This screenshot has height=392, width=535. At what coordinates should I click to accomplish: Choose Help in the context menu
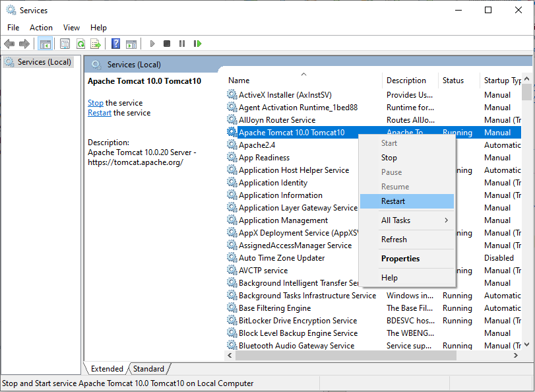407,278
